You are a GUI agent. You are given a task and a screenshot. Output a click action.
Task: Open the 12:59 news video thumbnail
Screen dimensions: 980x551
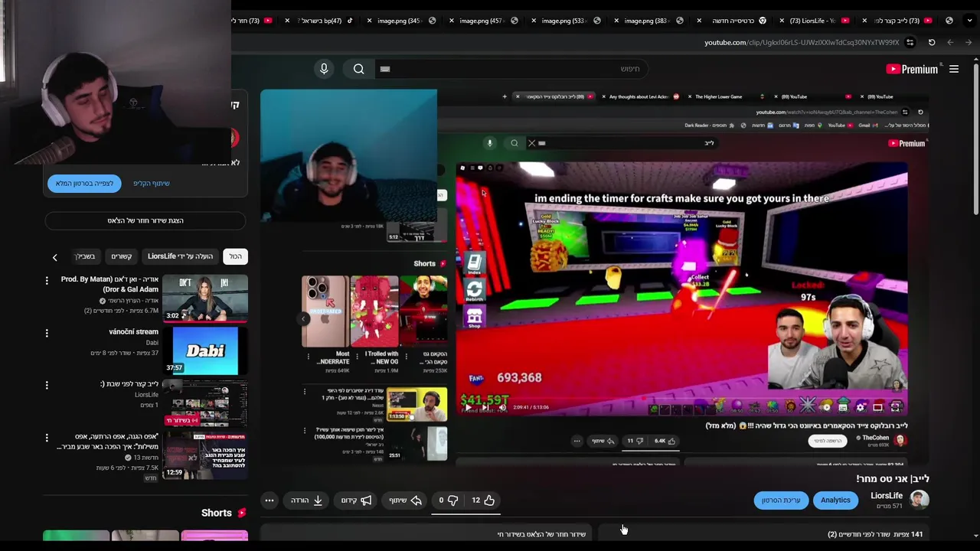coord(205,455)
